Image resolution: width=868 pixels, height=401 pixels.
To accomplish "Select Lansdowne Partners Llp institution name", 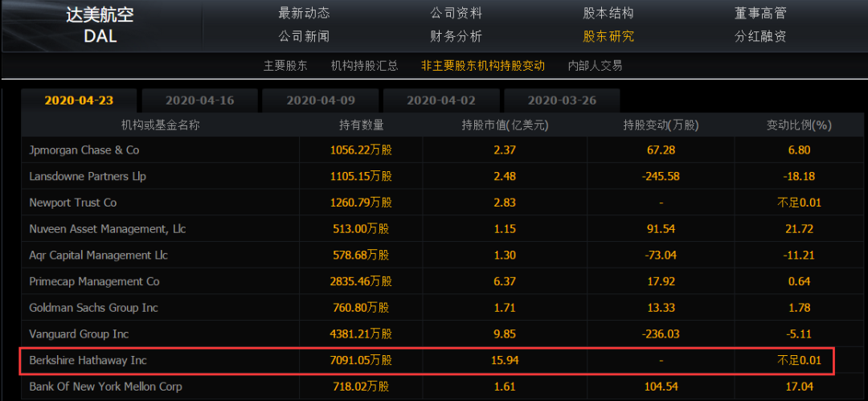I will coord(88,176).
